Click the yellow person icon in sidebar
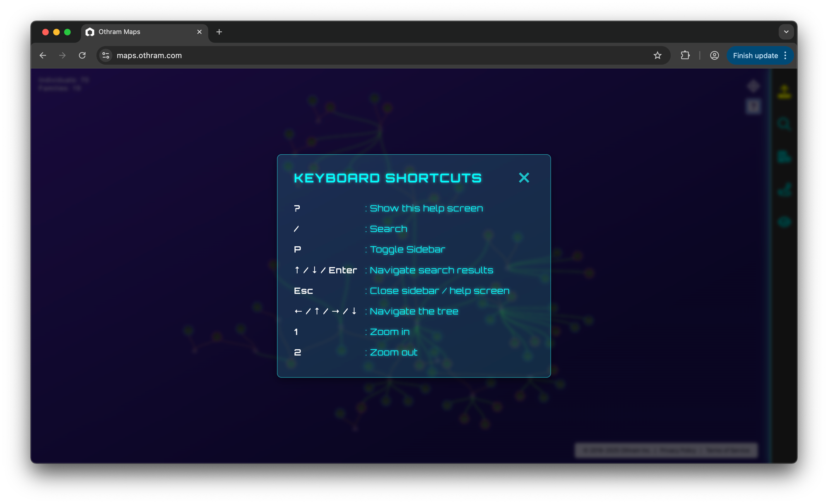Image resolution: width=828 pixels, height=504 pixels. pos(784,92)
